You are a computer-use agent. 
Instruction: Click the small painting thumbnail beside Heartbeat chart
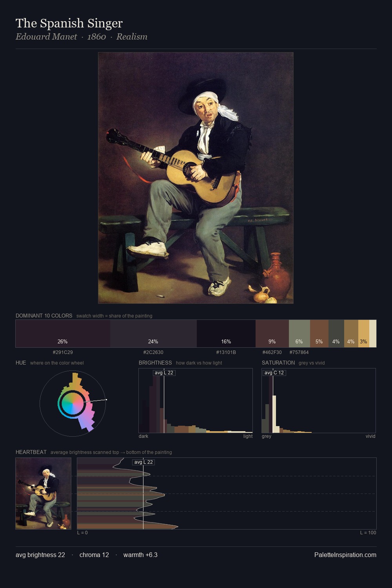click(x=44, y=494)
